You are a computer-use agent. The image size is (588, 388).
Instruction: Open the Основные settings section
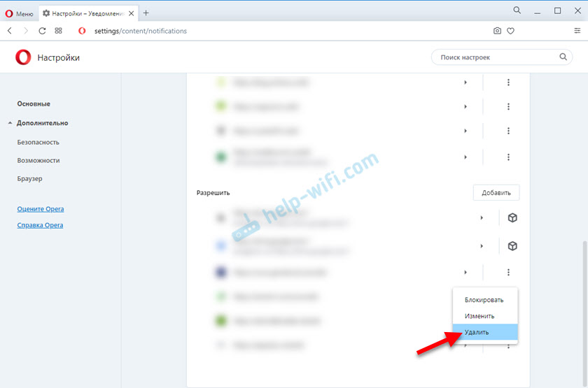pyautogui.click(x=34, y=103)
